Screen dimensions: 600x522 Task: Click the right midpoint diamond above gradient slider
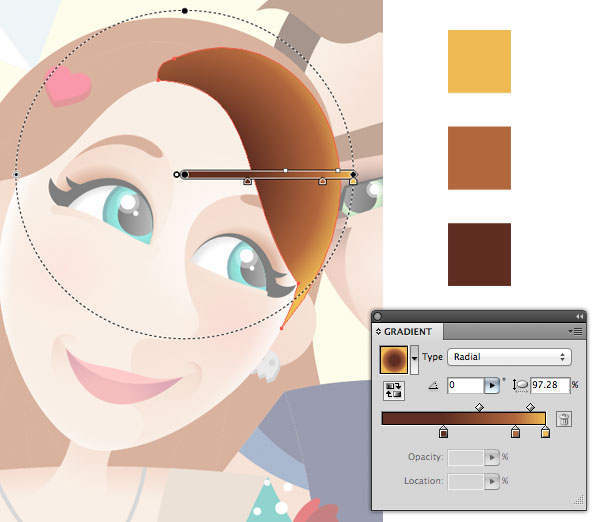point(530,407)
